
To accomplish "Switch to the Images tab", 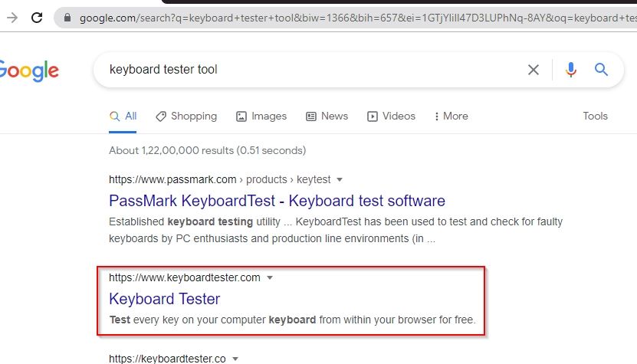I will (261, 116).
